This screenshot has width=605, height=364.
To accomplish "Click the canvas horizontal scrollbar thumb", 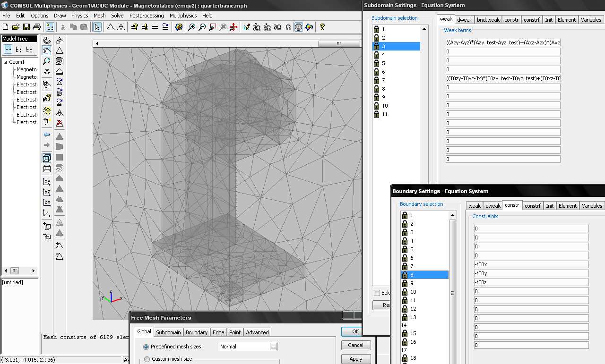I will coord(338,44).
